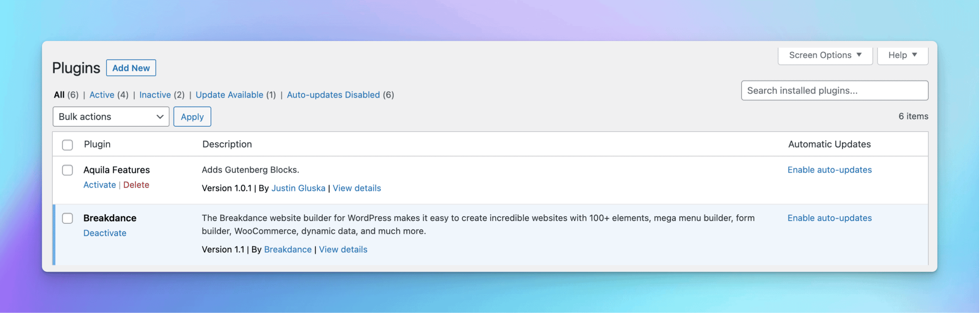The height and width of the screenshot is (313, 980).
Task: Click the Description column header
Action: click(227, 144)
